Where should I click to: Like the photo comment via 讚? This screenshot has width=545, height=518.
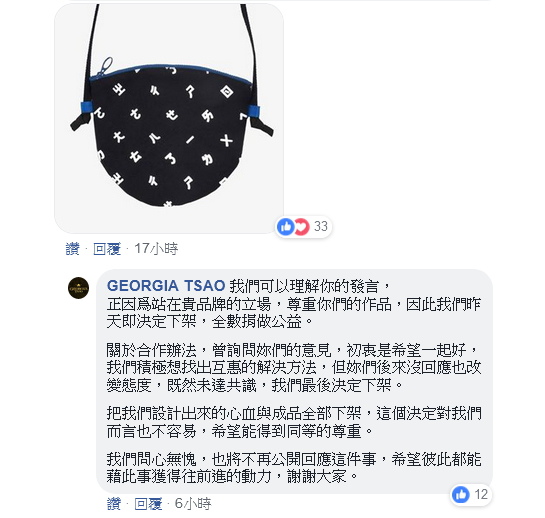point(73,249)
